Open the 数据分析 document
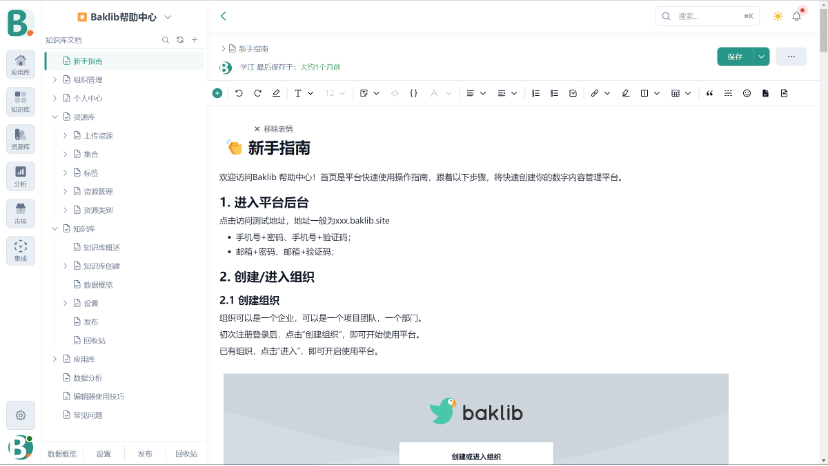The image size is (828, 466). (x=88, y=378)
